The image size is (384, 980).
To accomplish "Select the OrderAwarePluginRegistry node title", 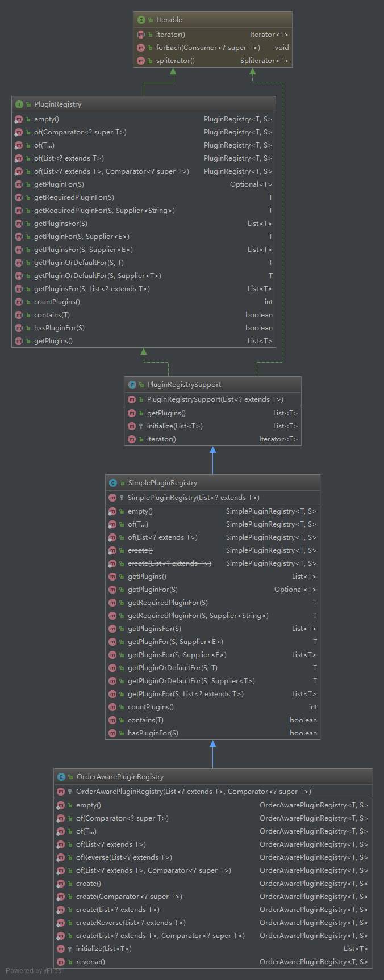I will [120, 777].
